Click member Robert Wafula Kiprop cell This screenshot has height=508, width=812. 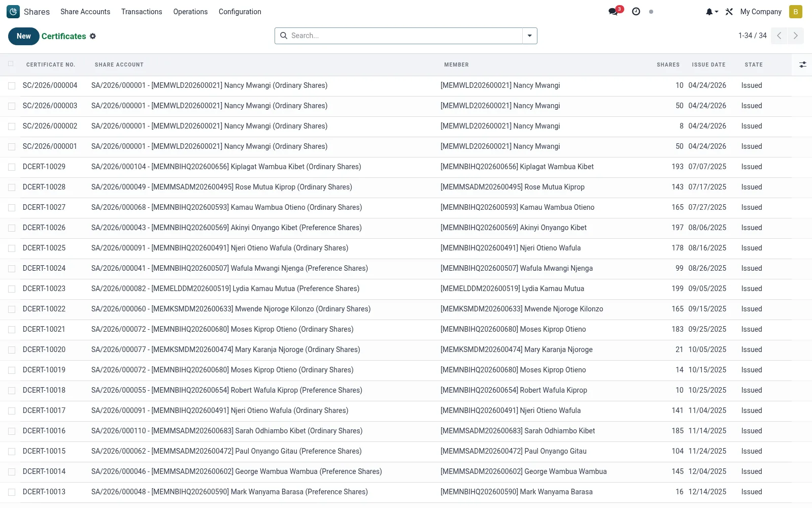coord(514,390)
